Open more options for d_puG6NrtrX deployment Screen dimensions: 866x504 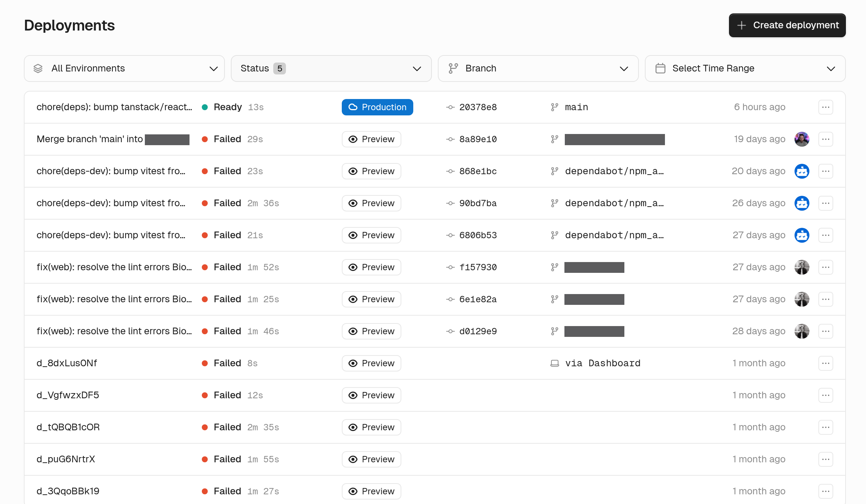click(825, 459)
